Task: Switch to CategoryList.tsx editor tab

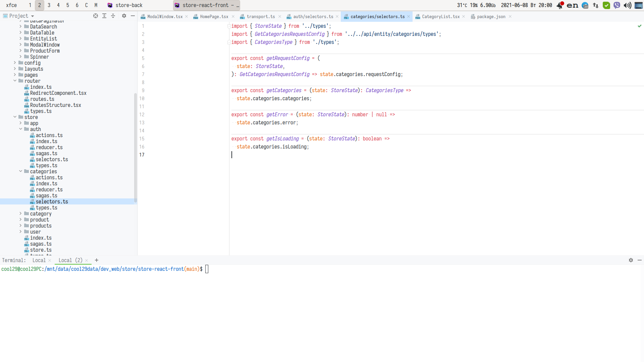Action: click(x=440, y=16)
